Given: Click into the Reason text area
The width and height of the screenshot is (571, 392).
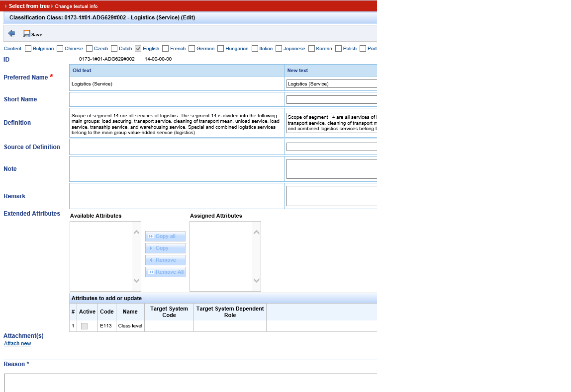Looking at the screenshot, I should coord(189,383).
